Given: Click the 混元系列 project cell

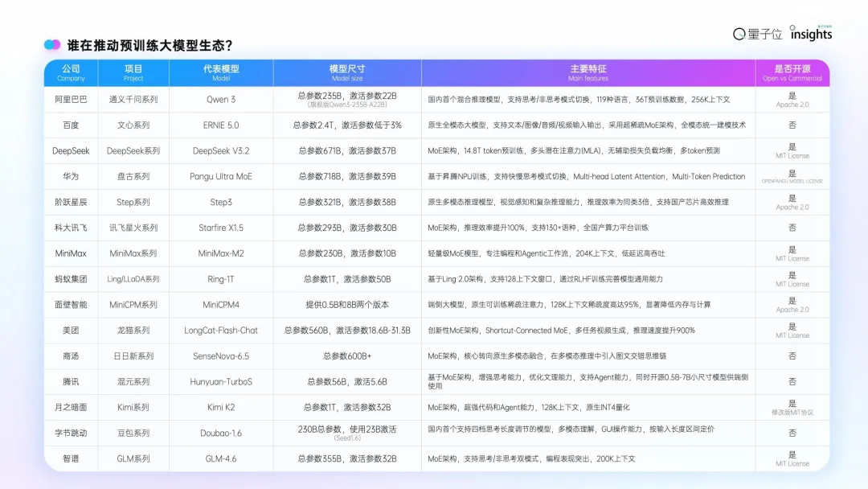Looking at the screenshot, I should (133, 381).
